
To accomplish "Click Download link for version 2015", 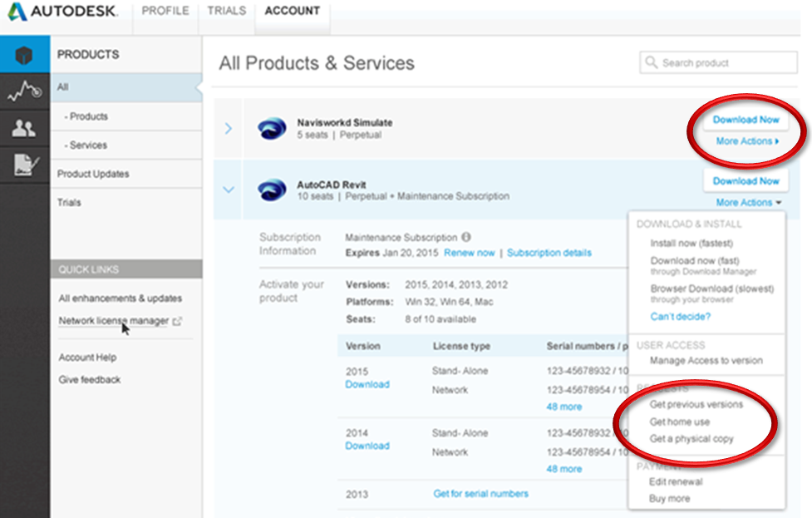I will [x=367, y=384].
